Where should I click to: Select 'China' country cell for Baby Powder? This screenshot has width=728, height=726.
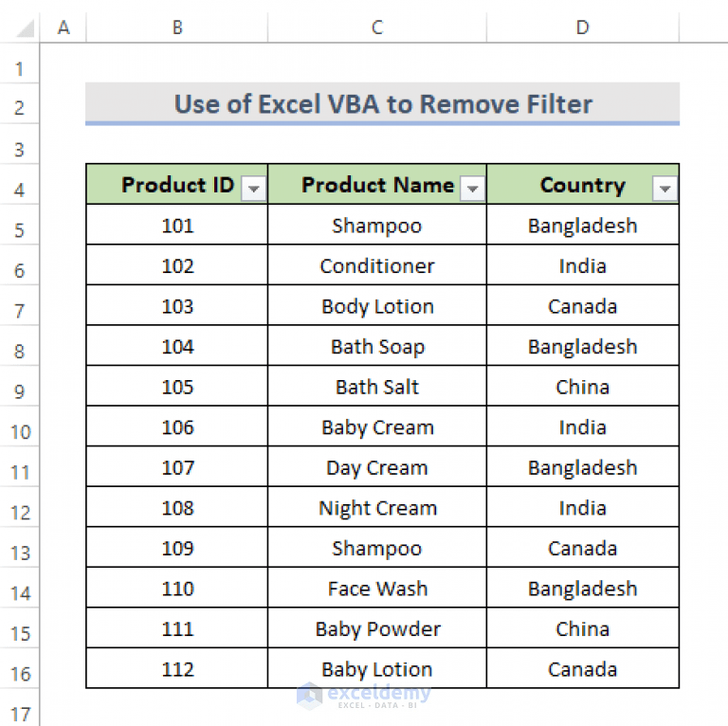point(583,629)
